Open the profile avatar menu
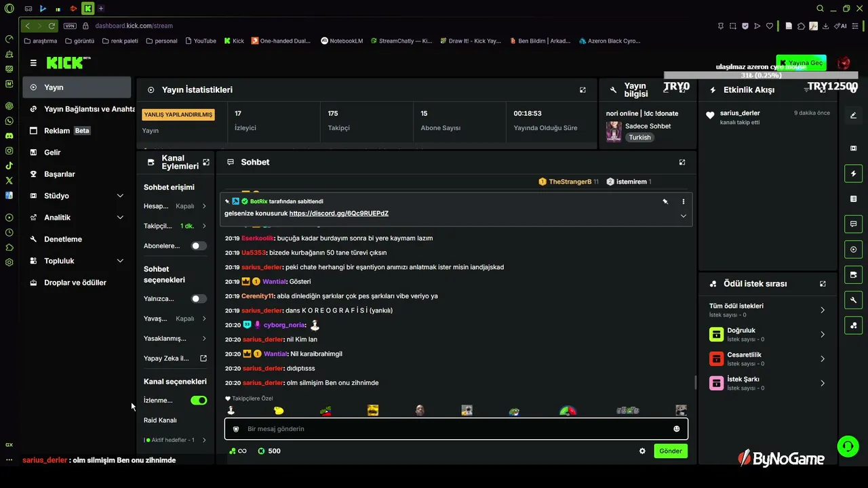 (844, 63)
